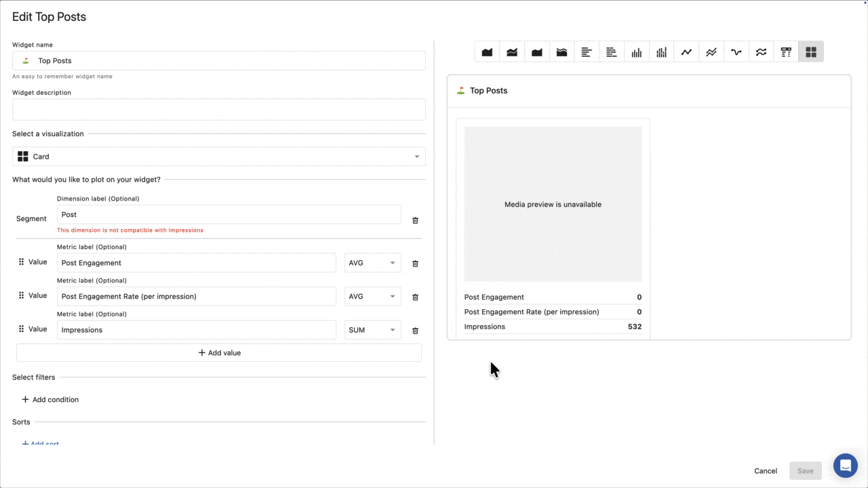Click the Add value button
This screenshot has height=488, width=868.
coord(219,352)
